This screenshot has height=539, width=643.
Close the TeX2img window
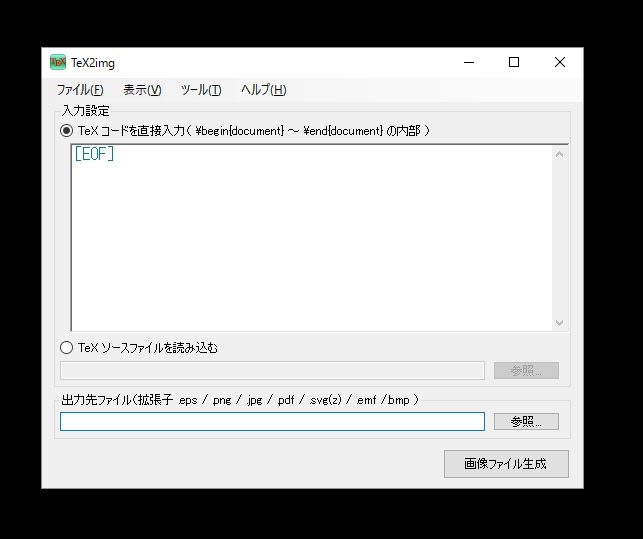[x=560, y=62]
